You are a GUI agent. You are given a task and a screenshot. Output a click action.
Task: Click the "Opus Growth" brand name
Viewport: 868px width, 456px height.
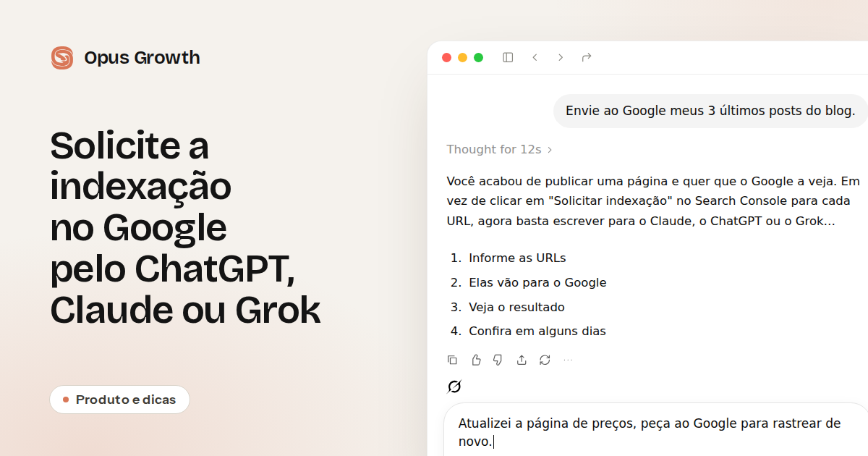point(142,58)
